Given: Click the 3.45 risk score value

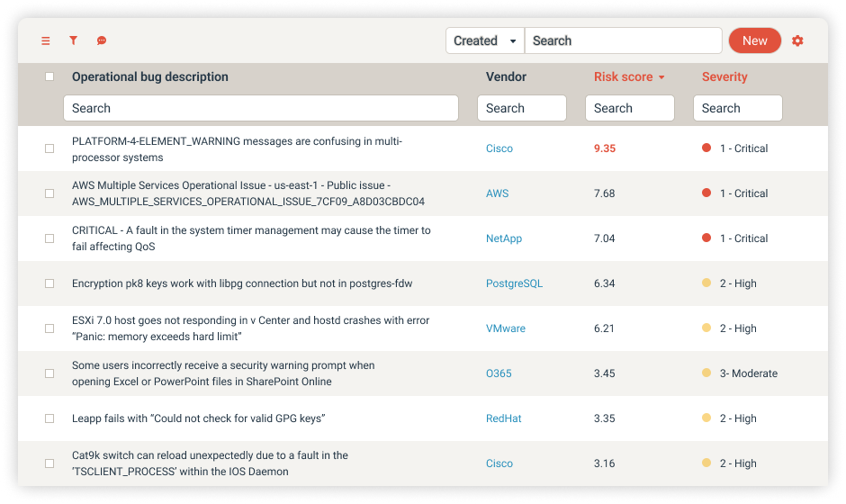Looking at the screenshot, I should pyautogui.click(x=604, y=373).
